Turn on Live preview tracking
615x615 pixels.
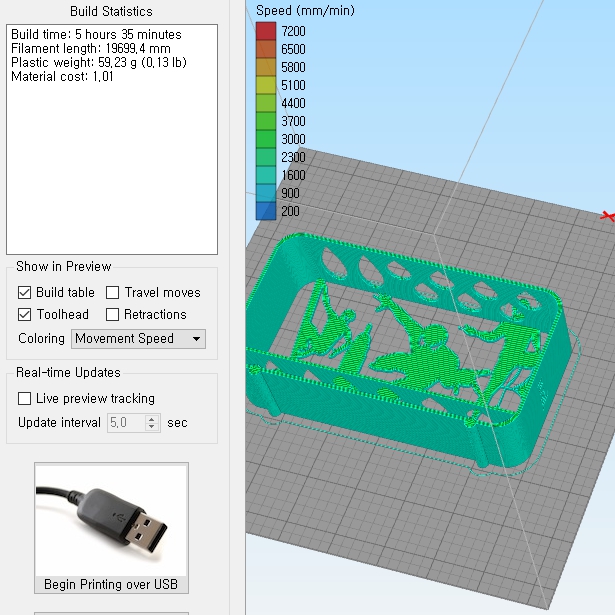click(x=24, y=398)
